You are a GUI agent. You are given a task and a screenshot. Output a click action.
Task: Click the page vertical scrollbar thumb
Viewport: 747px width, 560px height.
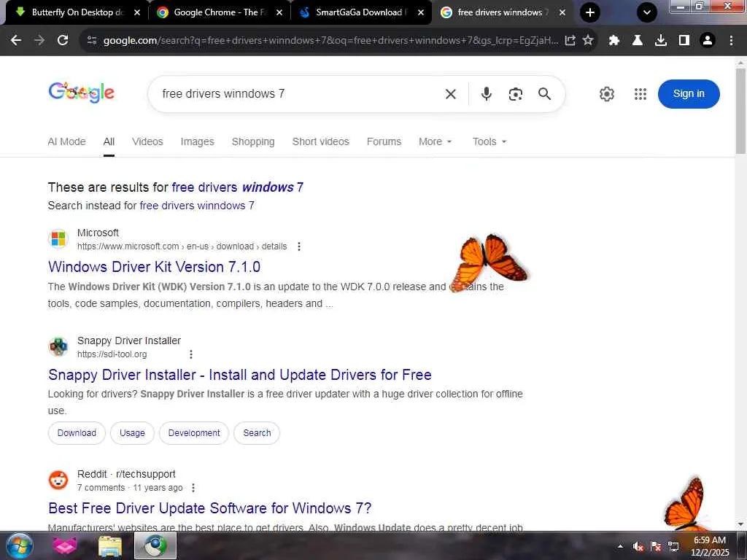[x=740, y=111]
